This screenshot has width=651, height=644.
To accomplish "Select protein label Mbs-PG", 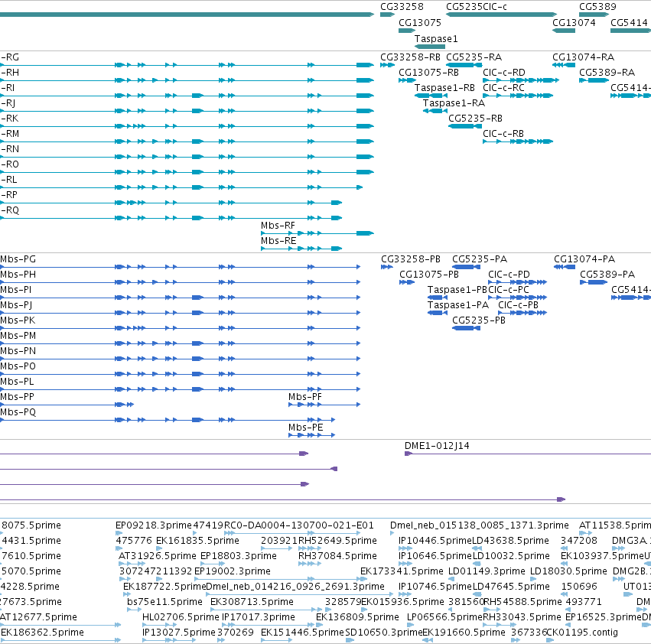I will [18, 259].
